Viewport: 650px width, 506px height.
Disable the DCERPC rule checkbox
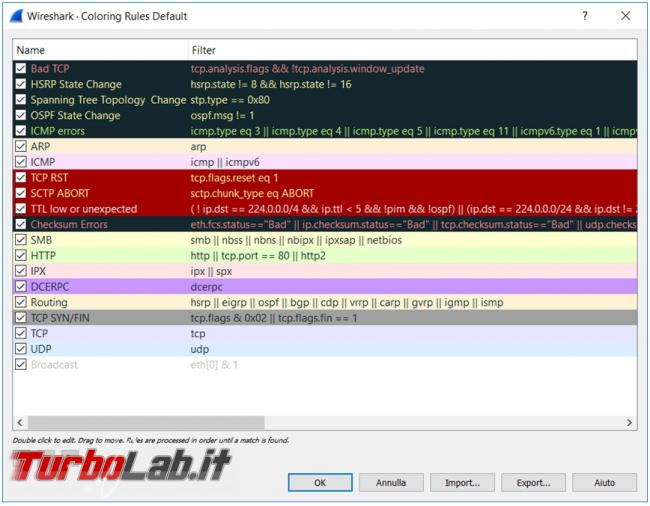(x=21, y=287)
